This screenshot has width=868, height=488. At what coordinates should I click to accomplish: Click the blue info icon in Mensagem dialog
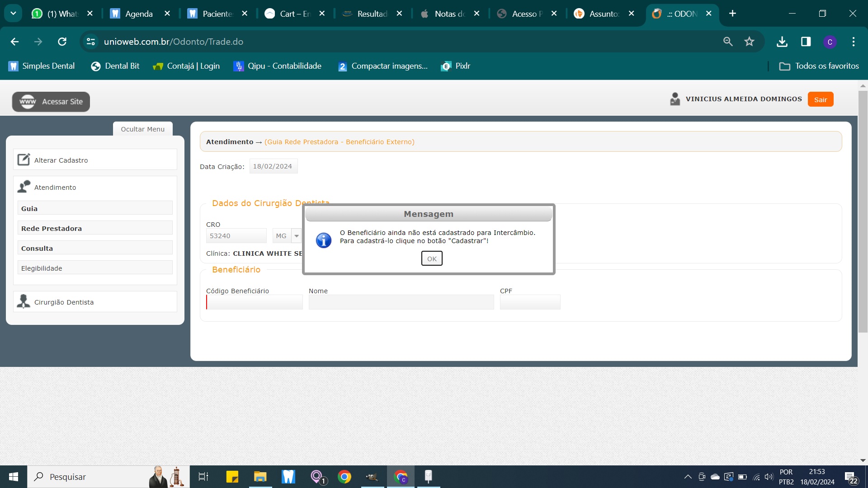pyautogui.click(x=324, y=240)
